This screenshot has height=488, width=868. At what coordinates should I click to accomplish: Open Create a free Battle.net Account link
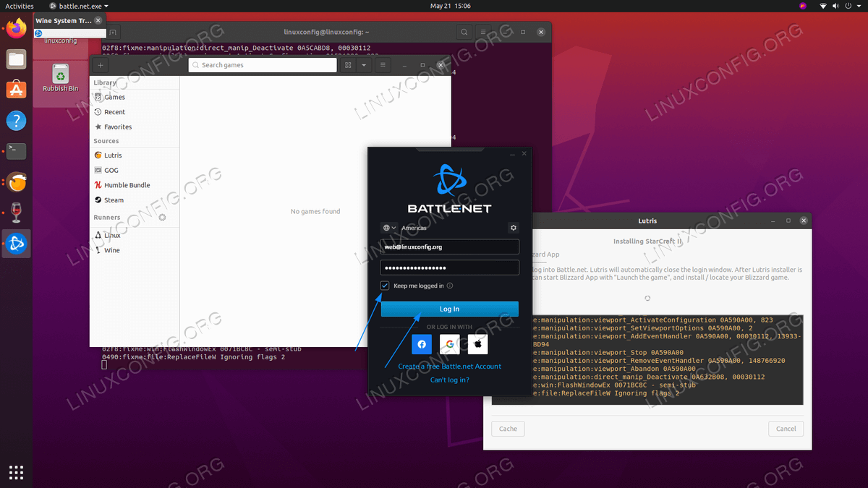(449, 367)
